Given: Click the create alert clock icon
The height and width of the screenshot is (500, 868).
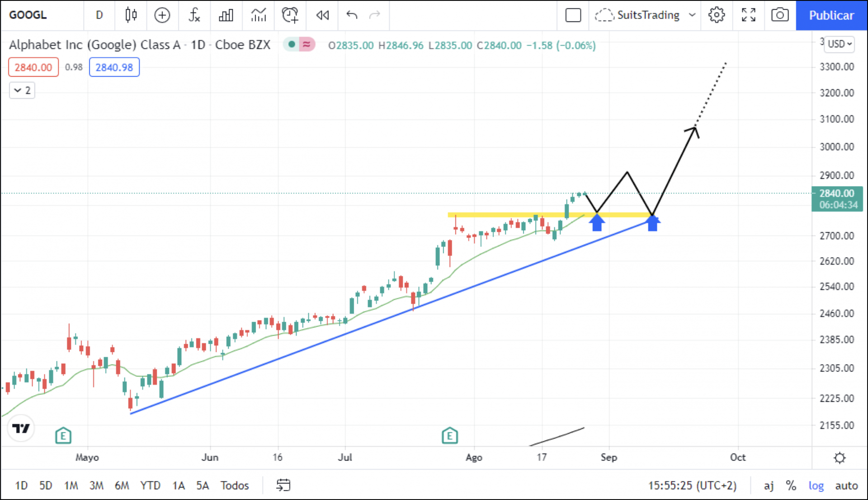Looking at the screenshot, I should [x=290, y=15].
